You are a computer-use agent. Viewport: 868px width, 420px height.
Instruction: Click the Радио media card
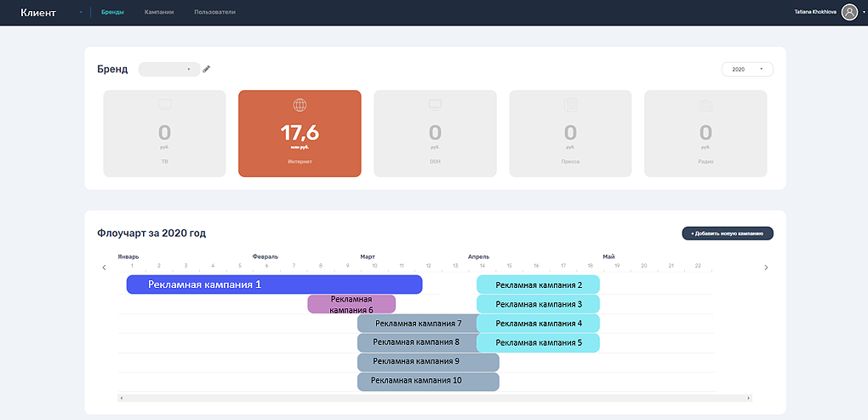click(x=705, y=134)
